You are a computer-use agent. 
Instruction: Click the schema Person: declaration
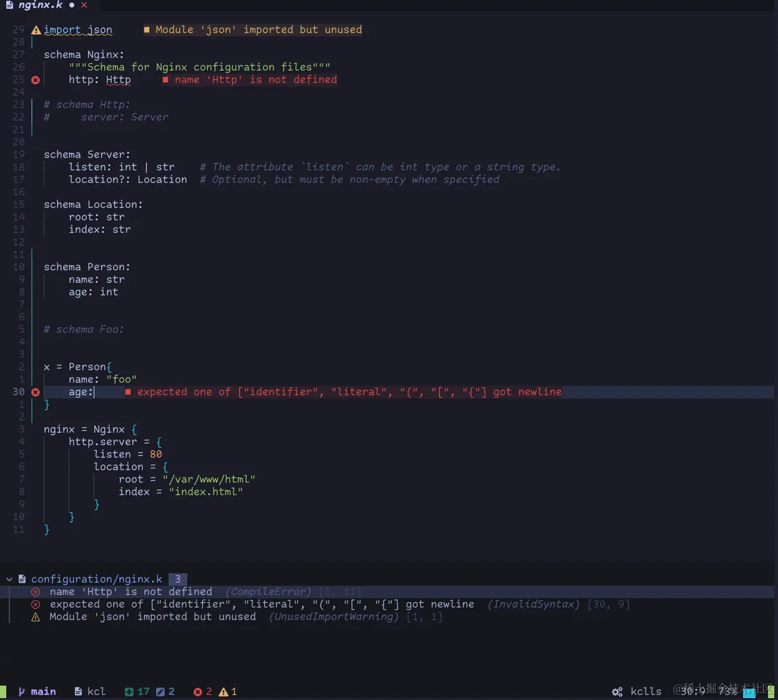(87, 267)
